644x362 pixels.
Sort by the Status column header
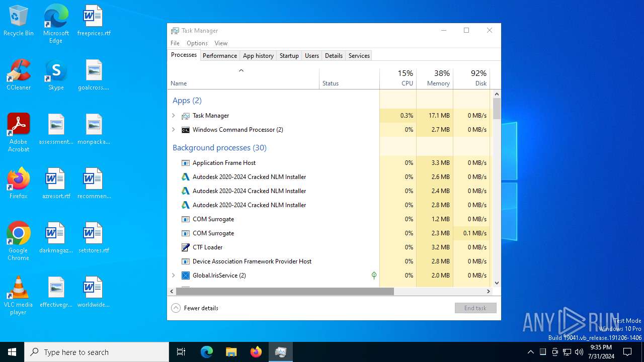[349, 77]
